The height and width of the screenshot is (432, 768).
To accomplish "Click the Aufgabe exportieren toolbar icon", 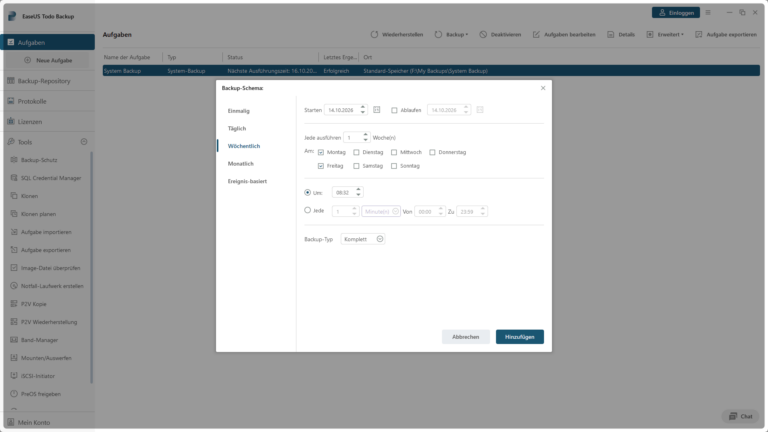I will pyautogui.click(x=698, y=34).
